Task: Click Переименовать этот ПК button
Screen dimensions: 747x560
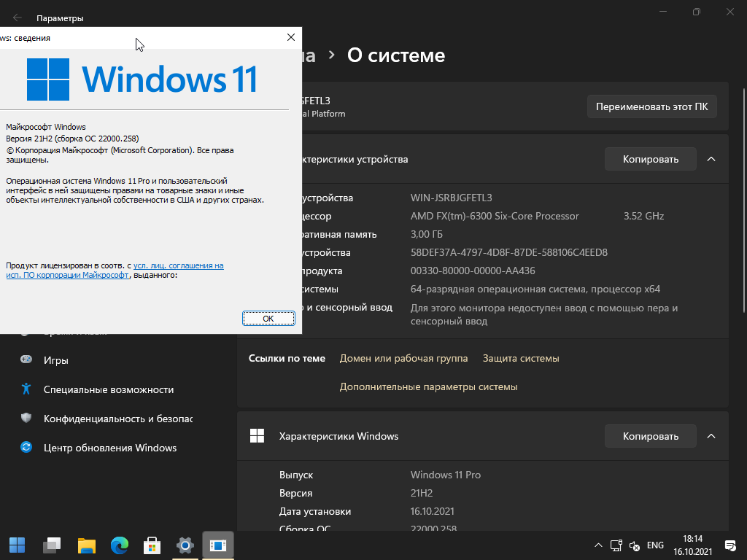Action: click(651, 106)
